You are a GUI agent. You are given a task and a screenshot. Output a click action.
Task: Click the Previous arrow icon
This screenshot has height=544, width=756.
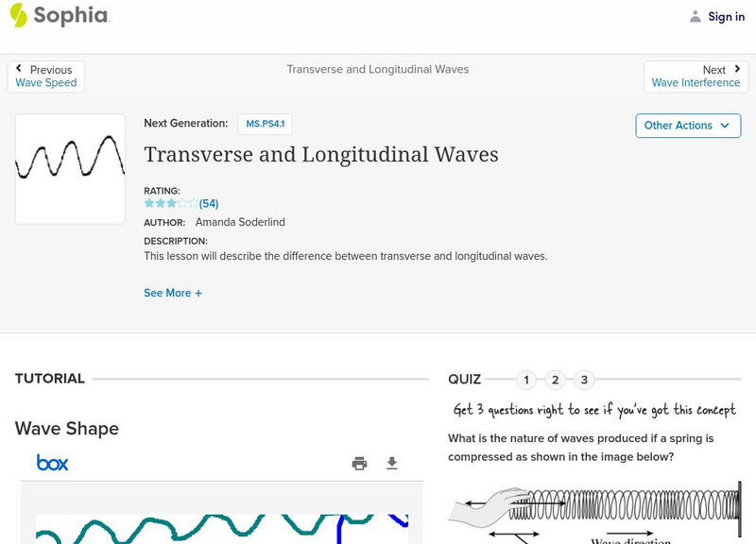tap(19, 69)
